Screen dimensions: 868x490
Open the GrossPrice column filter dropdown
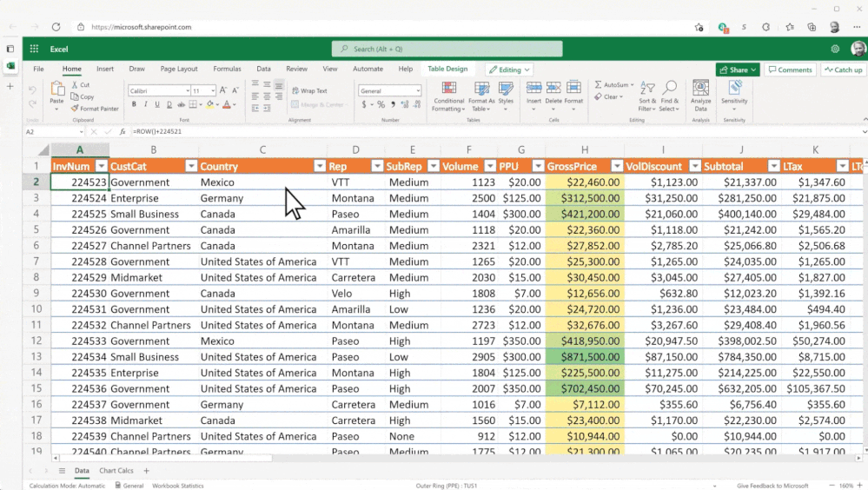point(617,166)
